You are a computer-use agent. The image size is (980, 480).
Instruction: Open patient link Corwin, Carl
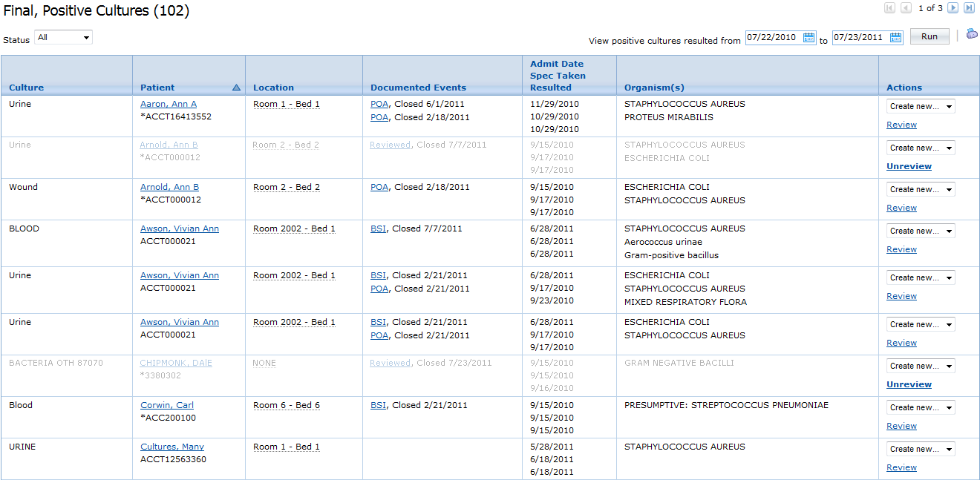(167, 405)
